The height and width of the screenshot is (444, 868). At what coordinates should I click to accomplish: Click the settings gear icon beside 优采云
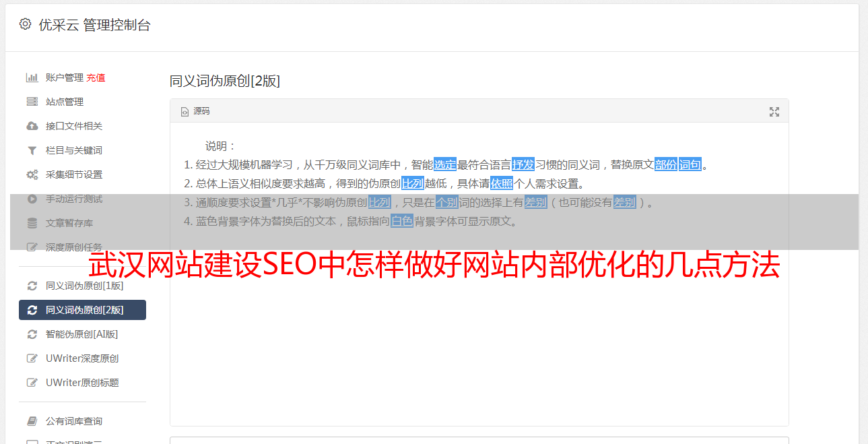[x=25, y=24]
